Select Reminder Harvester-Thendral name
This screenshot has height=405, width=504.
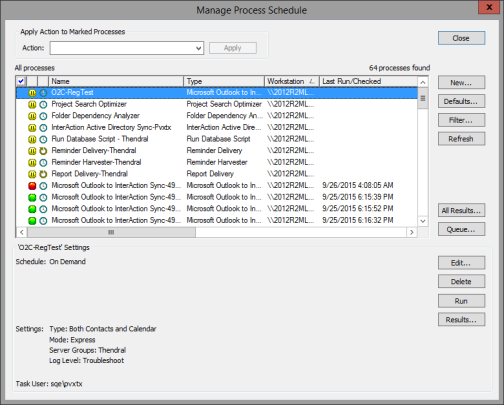click(x=96, y=162)
